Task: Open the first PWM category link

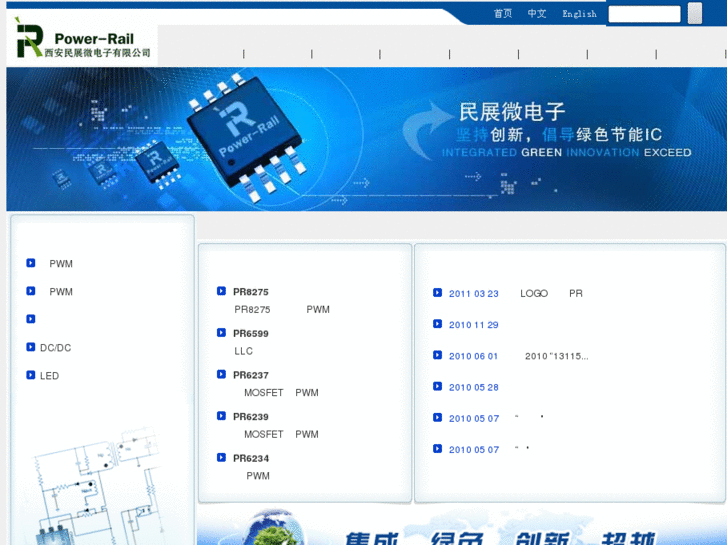Action: (x=61, y=264)
